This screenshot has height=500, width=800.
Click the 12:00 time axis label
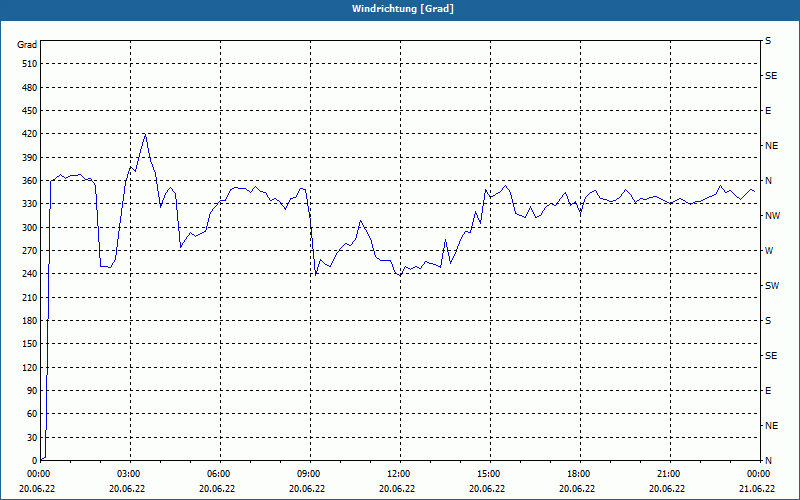pos(400,474)
